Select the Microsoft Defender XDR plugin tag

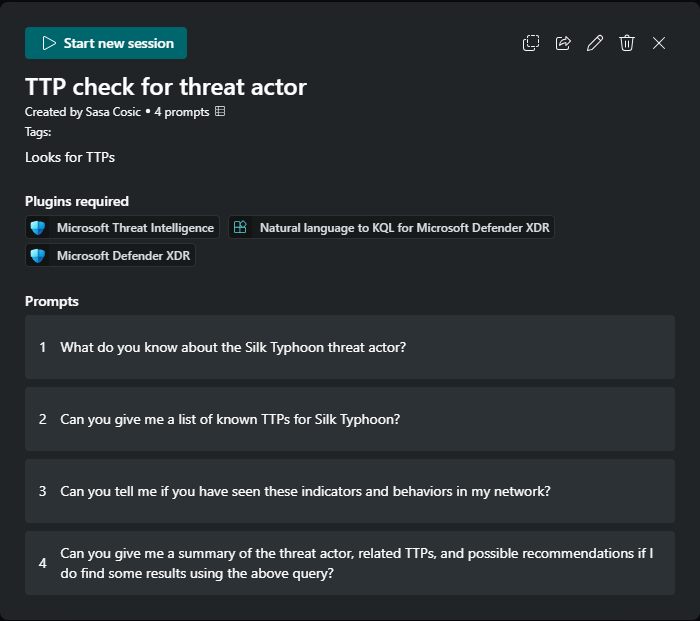124,256
